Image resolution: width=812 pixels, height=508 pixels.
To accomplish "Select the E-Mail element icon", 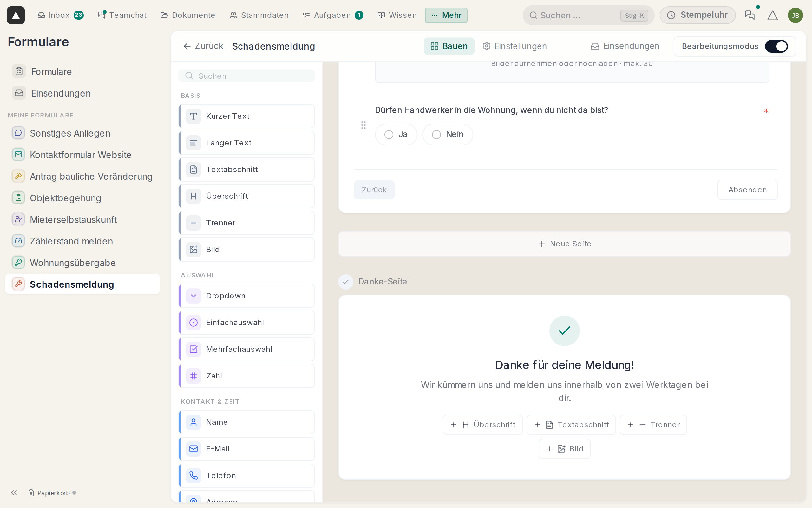I will (193, 449).
